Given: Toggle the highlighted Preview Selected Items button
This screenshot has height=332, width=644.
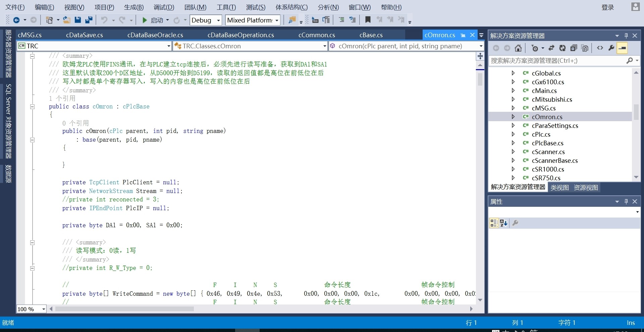Looking at the screenshot, I should (x=622, y=48).
